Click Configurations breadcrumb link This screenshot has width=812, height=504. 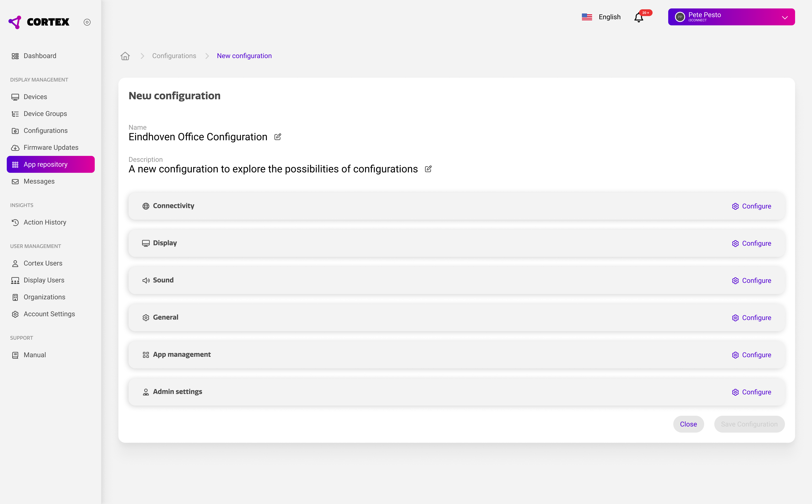point(174,56)
